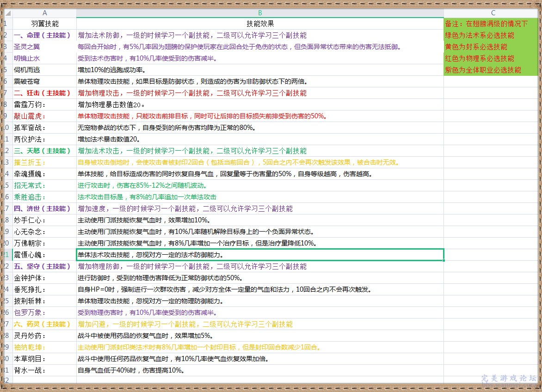542x392 pixels.
Task: Click description '进行防御时，受到的物理伤害降低为正常防御状态的50%。'
Action: point(260,278)
